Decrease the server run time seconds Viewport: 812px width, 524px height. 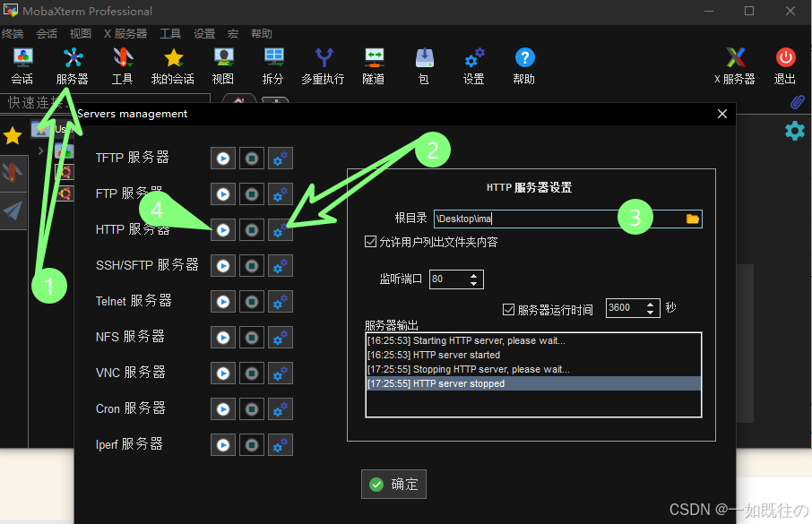(650, 313)
